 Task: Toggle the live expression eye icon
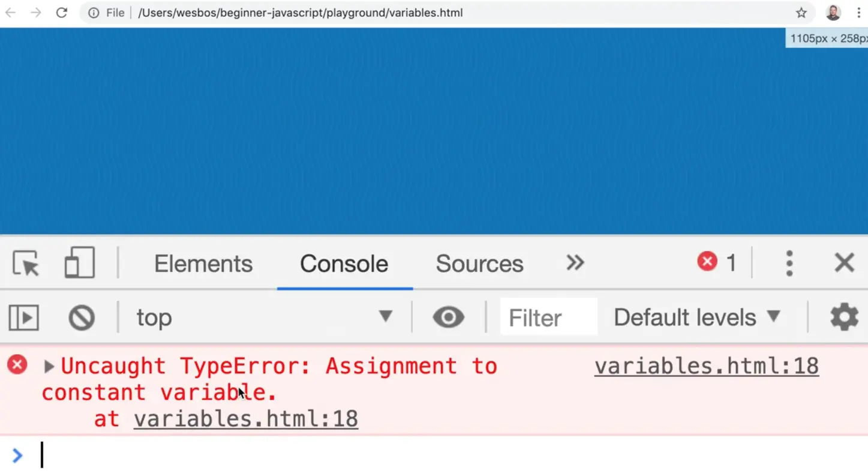click(x=448, y=317)
